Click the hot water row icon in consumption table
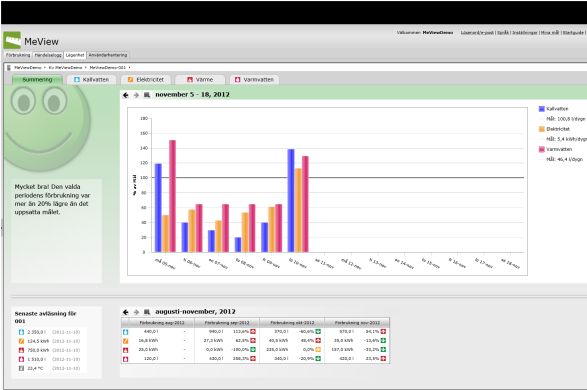The height and width of the screenshot is (390, 587). (x=125, y=359)
